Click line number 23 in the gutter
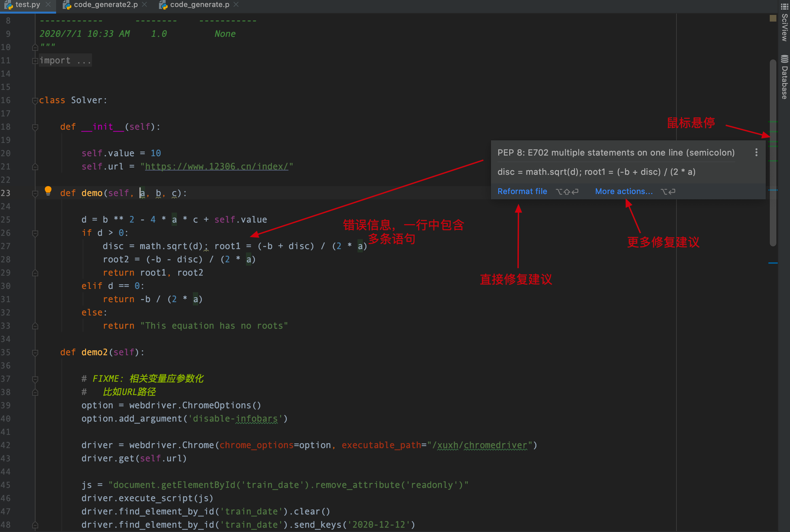The height and width of the screenshot is (532, 790). point(6,193)
